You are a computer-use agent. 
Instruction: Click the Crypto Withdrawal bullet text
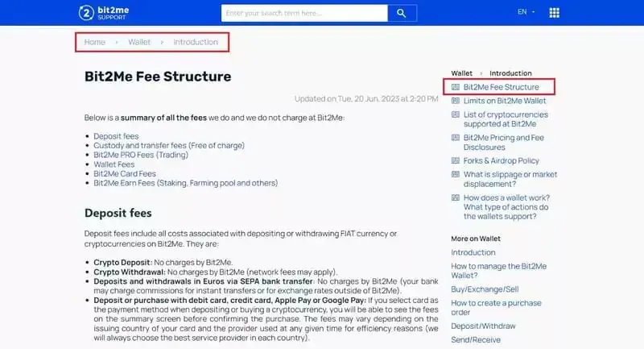point(216,272)
